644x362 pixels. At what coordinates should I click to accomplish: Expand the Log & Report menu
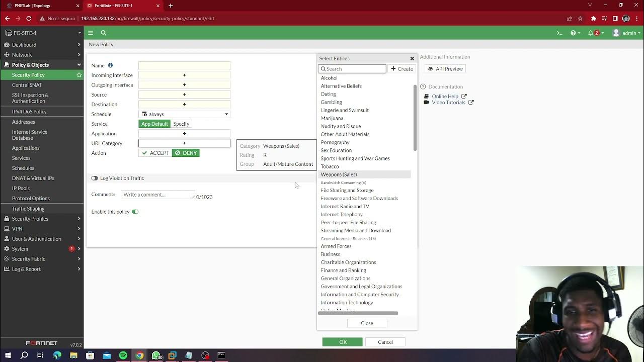click(42, 269)
